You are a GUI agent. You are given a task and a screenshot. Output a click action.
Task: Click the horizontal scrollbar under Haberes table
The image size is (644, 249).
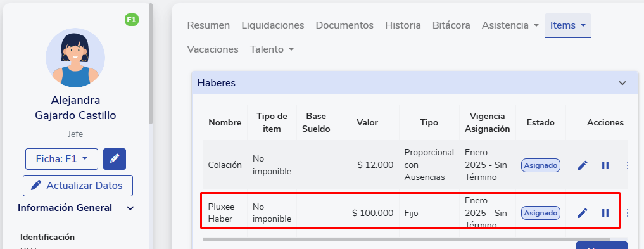click(406, 239)
